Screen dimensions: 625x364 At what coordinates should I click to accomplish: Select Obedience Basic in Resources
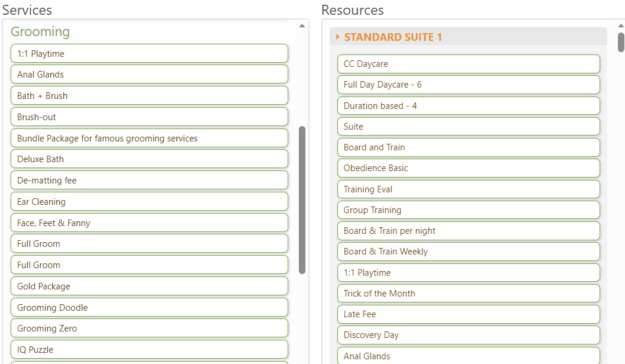pyautogui.click(x=469, y=168)
